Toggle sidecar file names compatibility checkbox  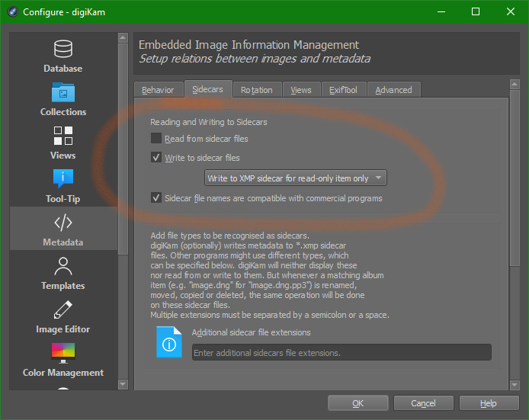[156, 198]
